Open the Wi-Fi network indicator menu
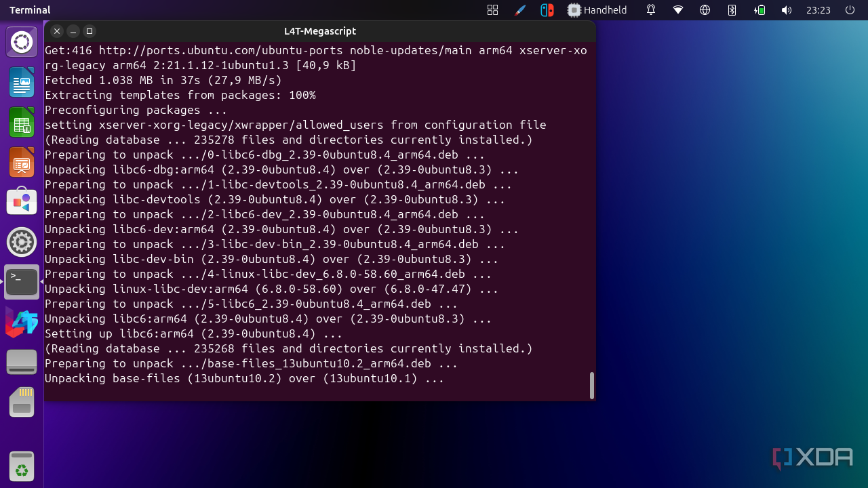The image size is (868, 488). (x=678, y=10)
